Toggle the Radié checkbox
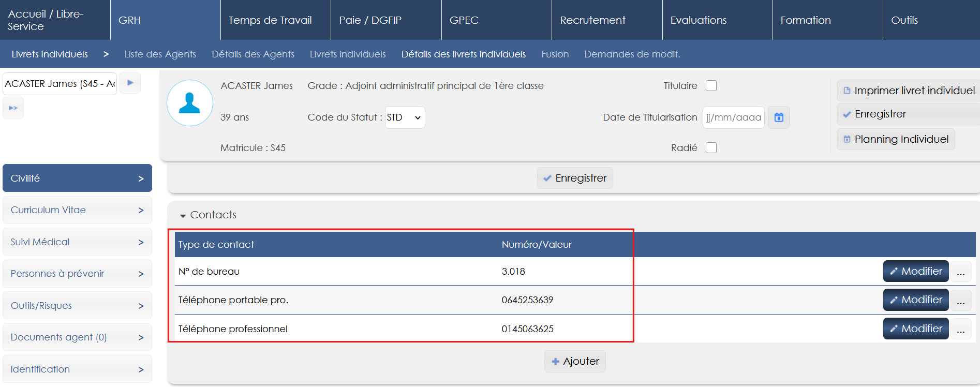The image size is (980, 387). [711, 148]
